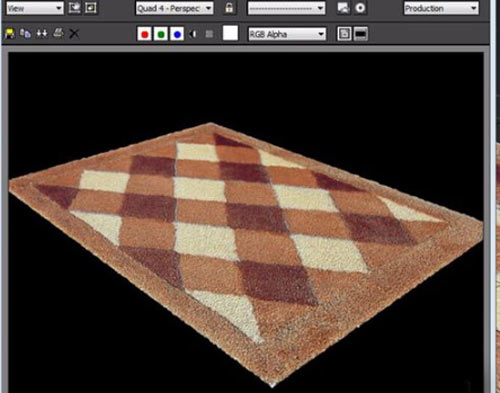This screenshot has height=393, width=500.
Task: Toggle the monochrome display button
Action: [x=209, y=34]
